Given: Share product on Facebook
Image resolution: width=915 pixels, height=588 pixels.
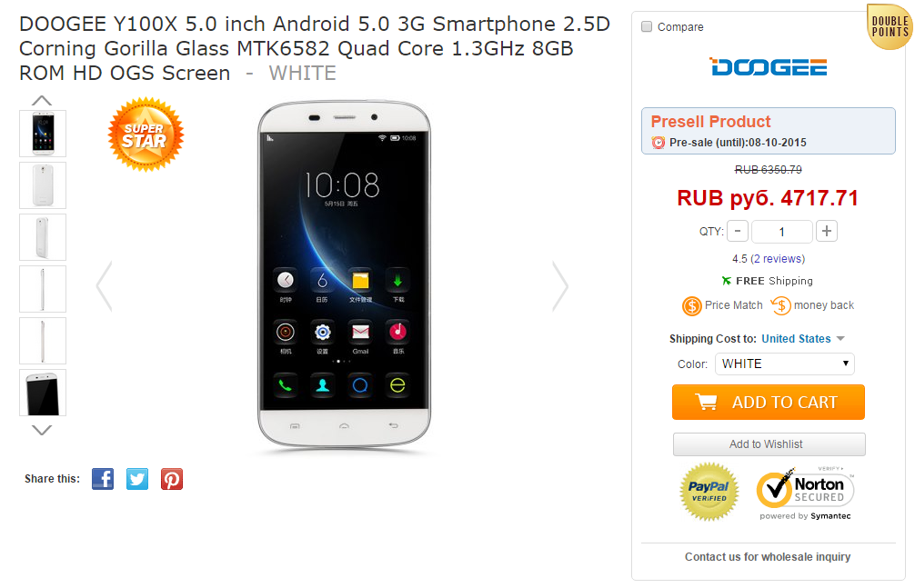Looking at the screenshot, I should pos(103,479).
